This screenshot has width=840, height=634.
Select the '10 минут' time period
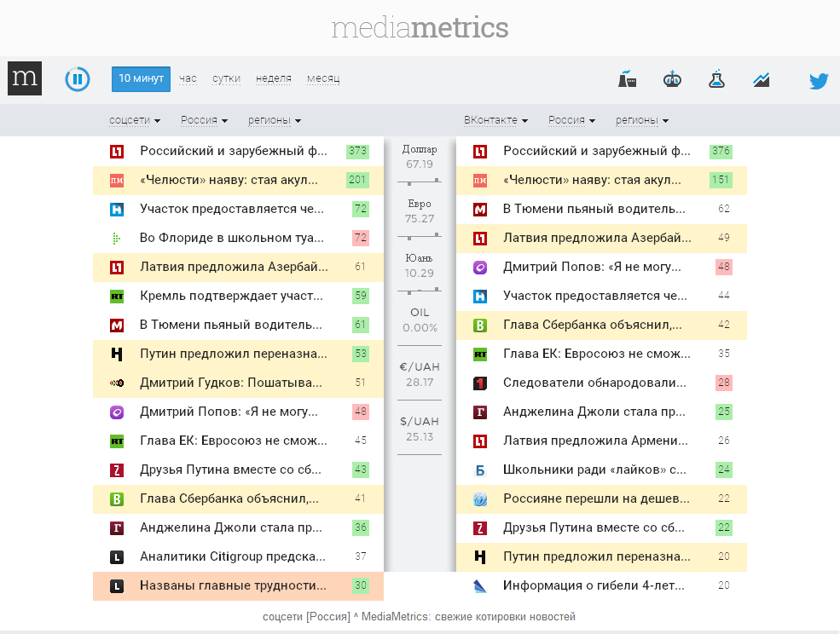pos(141,78)
